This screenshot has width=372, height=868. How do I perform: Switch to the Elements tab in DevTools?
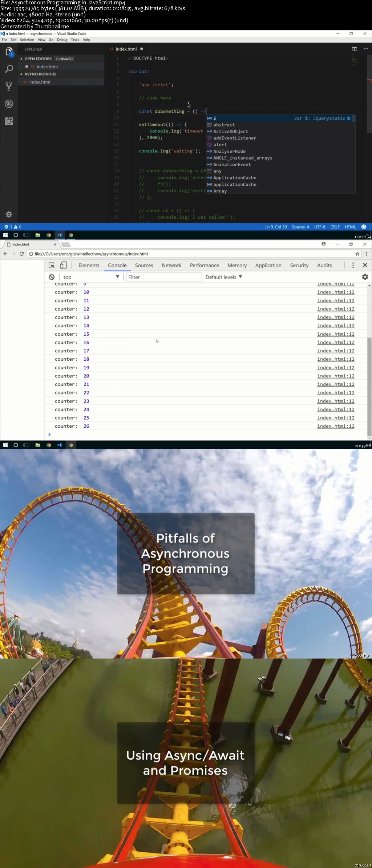click(x=89, y=265)
